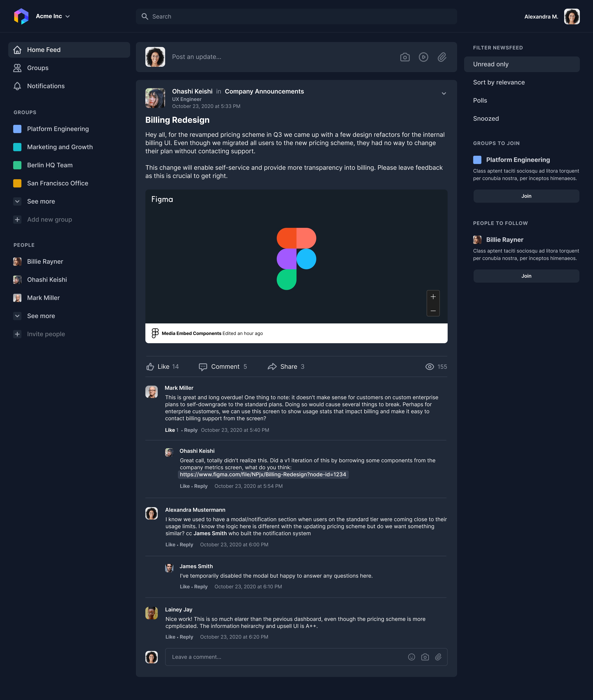593x700 pixels.
Task: Click the video play icon in post box
Action: [x=423, y=57]
